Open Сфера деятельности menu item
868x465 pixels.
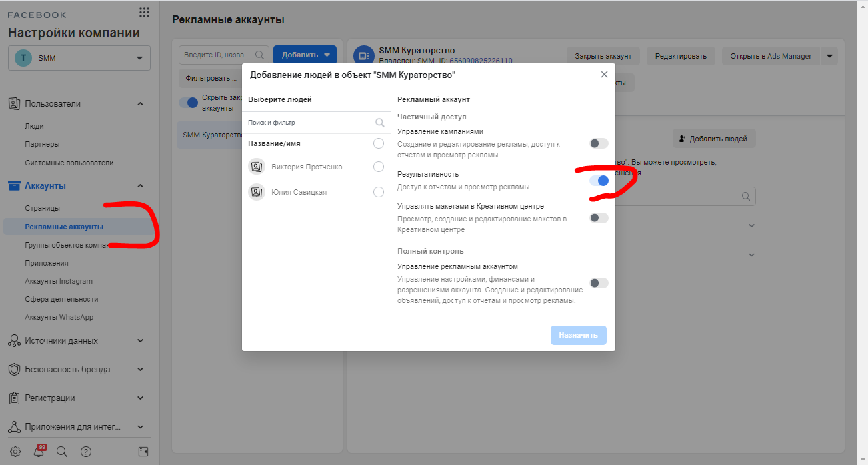click(x=61, y=300)
